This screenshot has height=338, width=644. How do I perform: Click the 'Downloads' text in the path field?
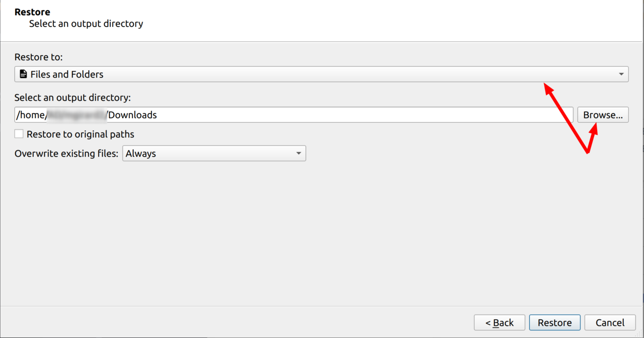click(x=133, y=115)
